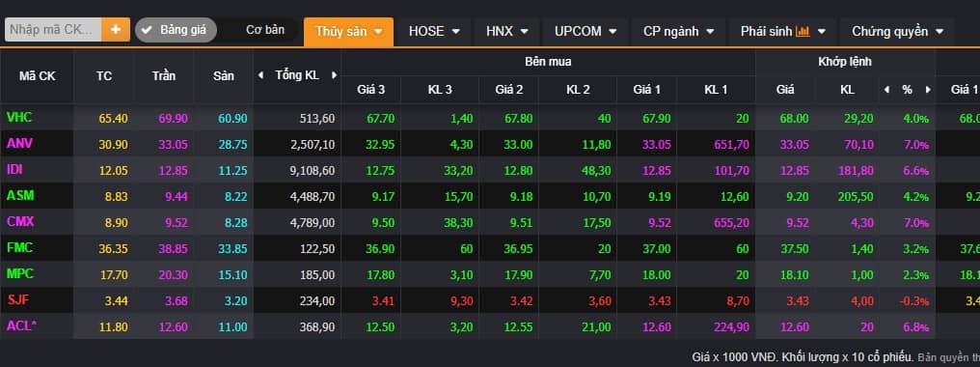Select the ACL* stock symbol

22,325
